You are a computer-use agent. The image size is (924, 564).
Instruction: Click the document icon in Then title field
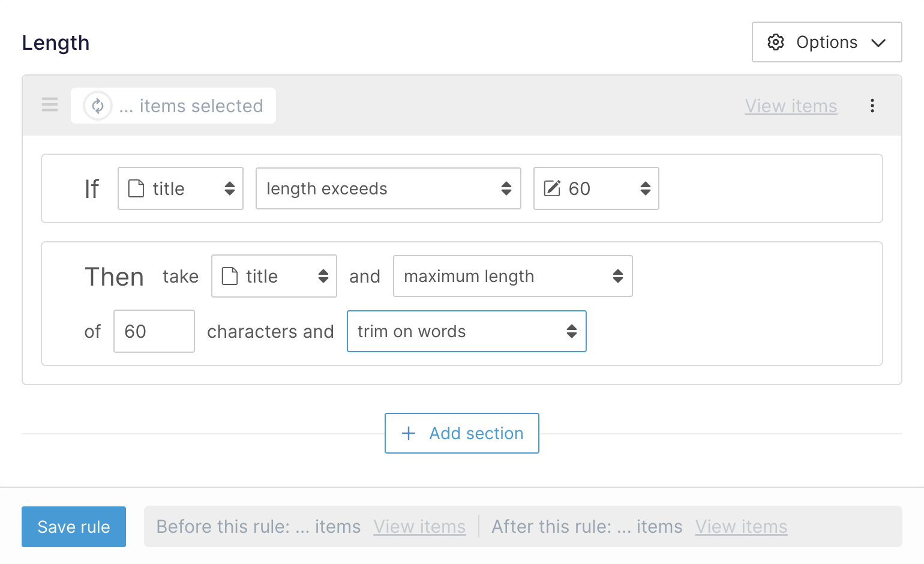pyautogui.click(x=230, y=276)
